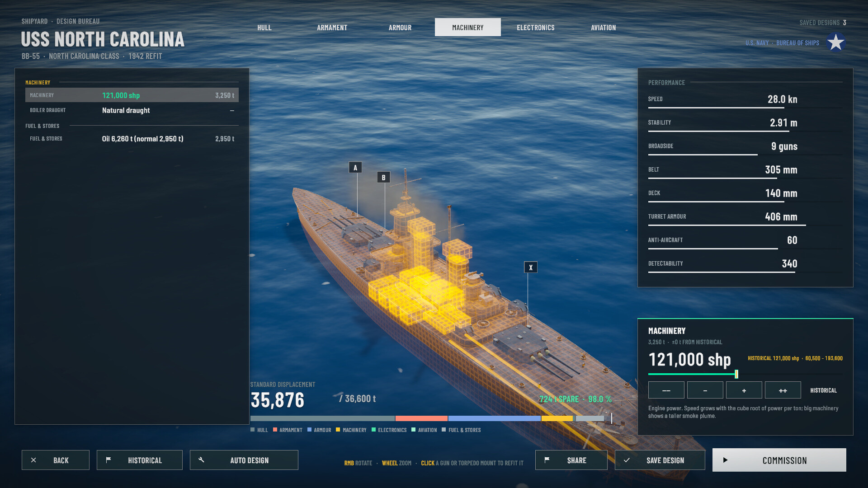Click the 724 t spare text
868x488 pixels.
[x=559, y=399]
